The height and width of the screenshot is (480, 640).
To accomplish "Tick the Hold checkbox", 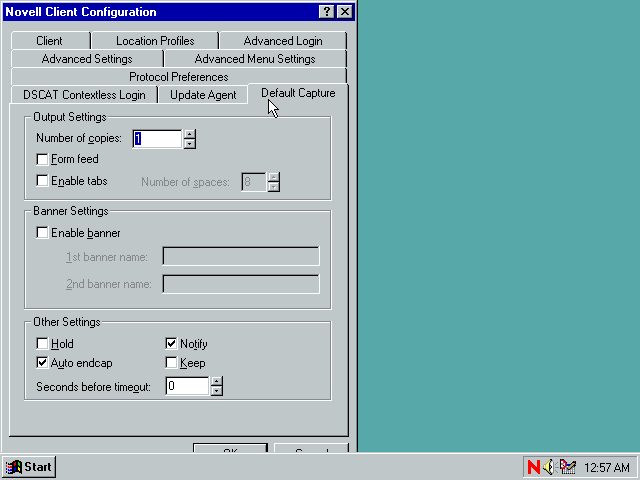I will pyautogui.click(x=42, y=344).
